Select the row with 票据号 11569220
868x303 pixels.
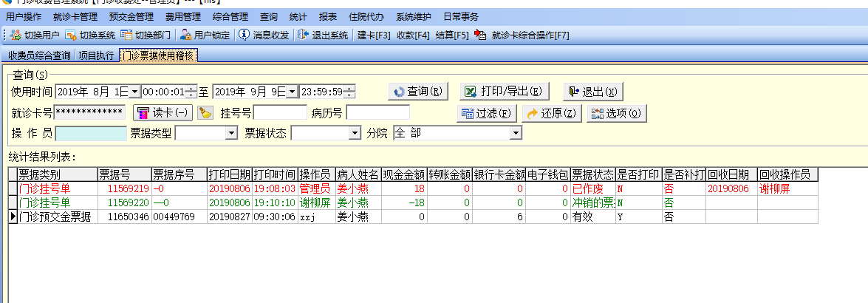414,202
